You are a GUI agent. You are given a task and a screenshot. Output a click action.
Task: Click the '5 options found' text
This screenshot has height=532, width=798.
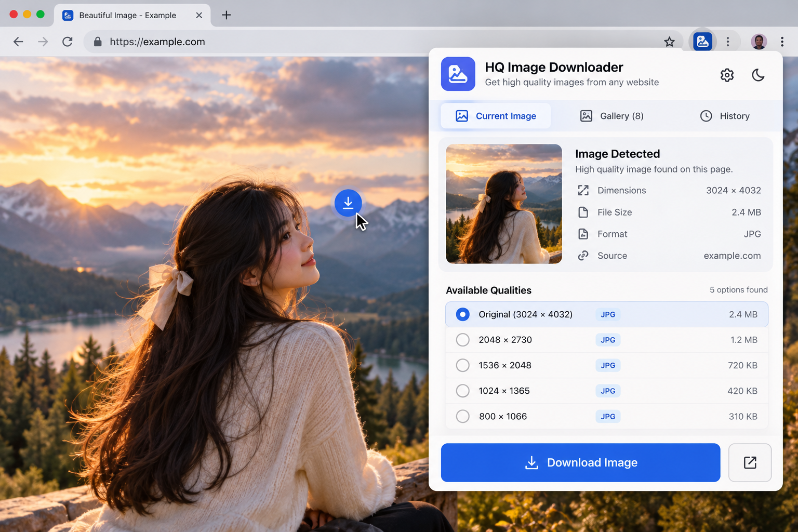(739, 290)
